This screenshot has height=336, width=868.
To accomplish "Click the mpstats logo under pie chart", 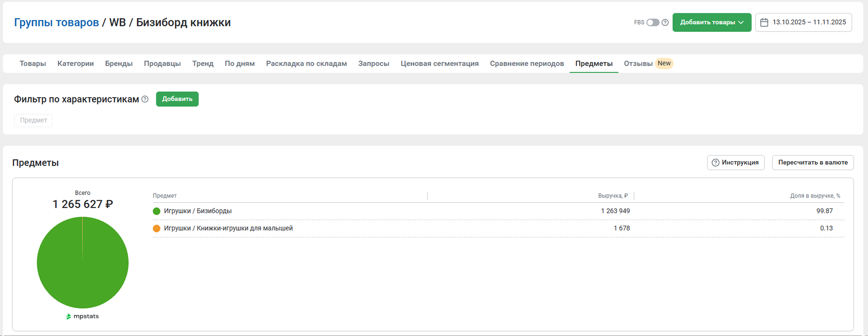I will [x=82, y=316].
